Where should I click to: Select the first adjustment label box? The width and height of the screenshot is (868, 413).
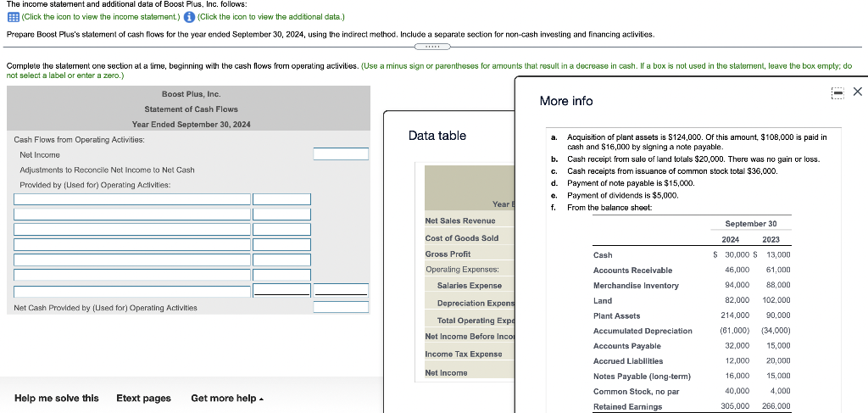click(132, 198)
